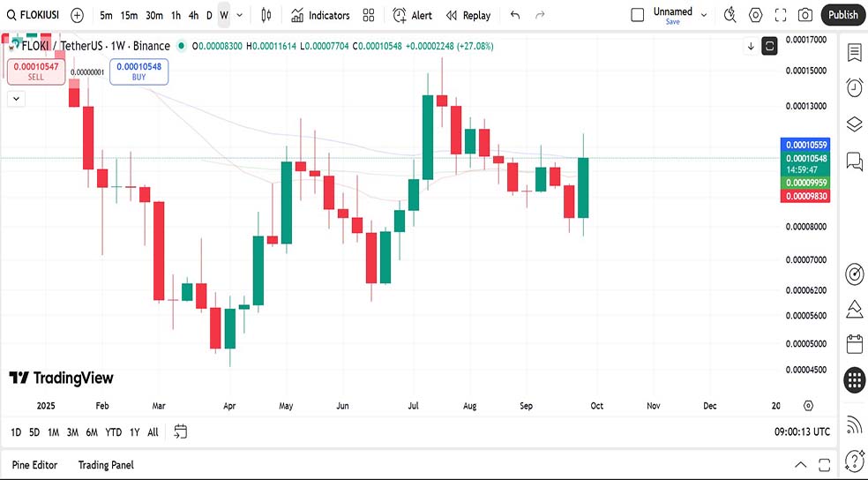Viewport: 868px width, 480px height.
Task: Start bar Replay mode
Action: pyautogui.click(x=468, y=15)
